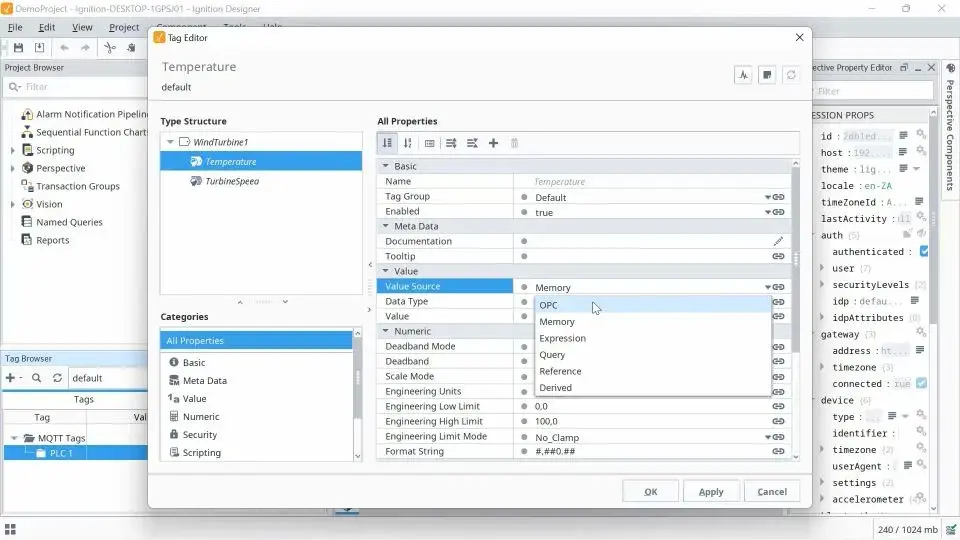Click the Project Browser filter field
This screenshot has width=960, height=540.
point(75,87)
